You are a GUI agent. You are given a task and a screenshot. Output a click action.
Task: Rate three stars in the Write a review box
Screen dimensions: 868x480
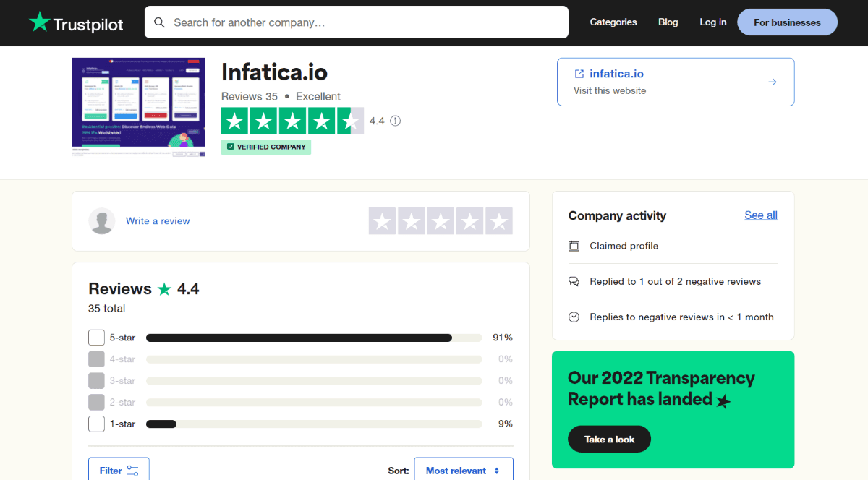[441, 221]
